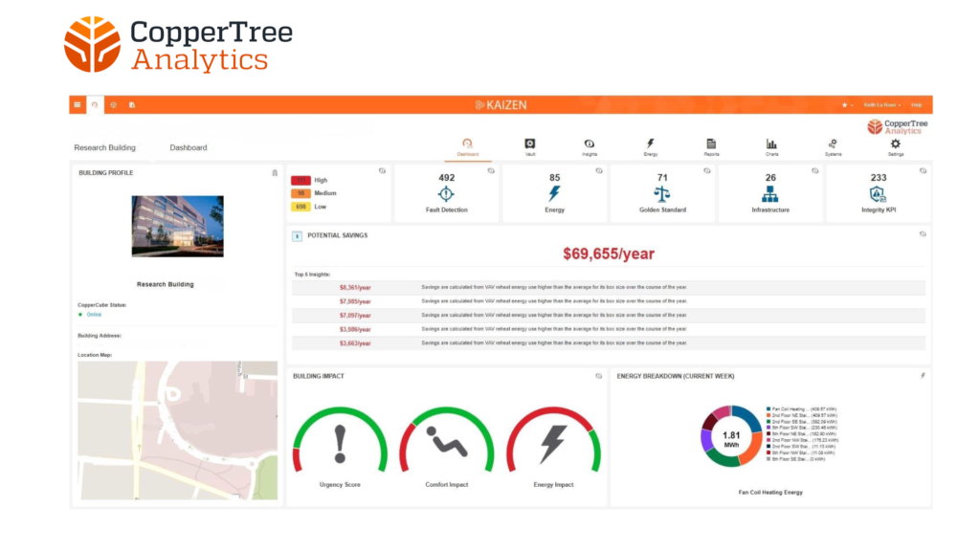Click the CopperCube Online status text
Viewport: 980px width, 551px height.
click(x=94, y=315)
